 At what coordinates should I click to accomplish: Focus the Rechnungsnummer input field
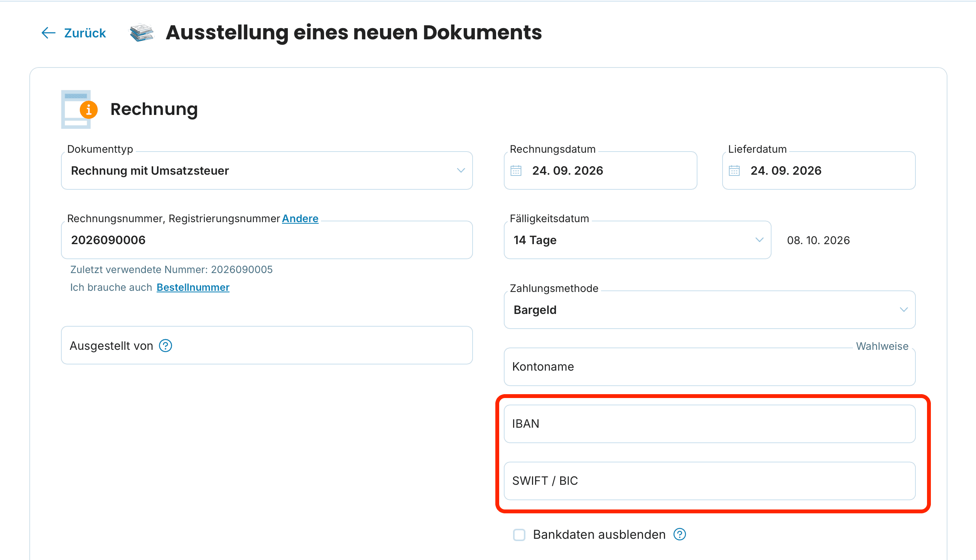(267, 240)
